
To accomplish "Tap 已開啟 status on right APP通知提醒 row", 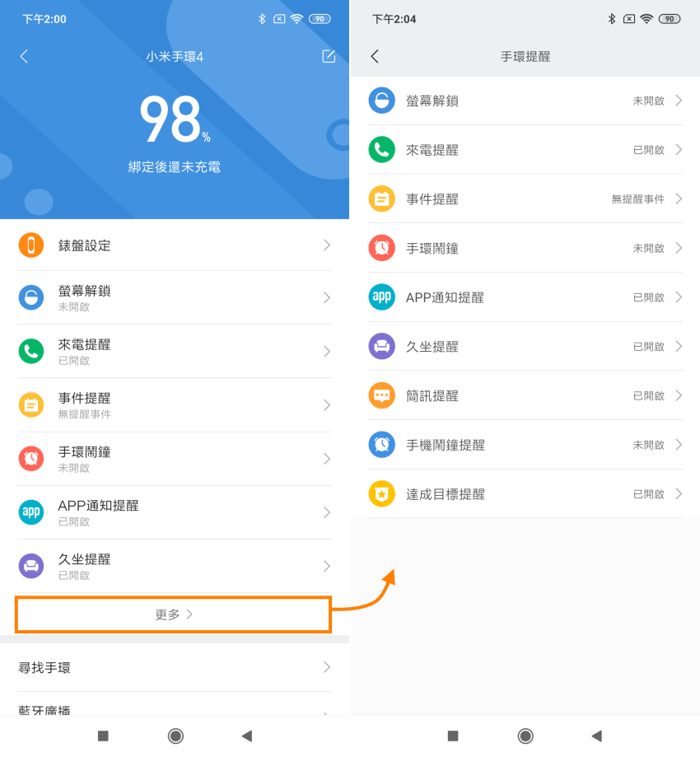I will [x=648, y=297].
